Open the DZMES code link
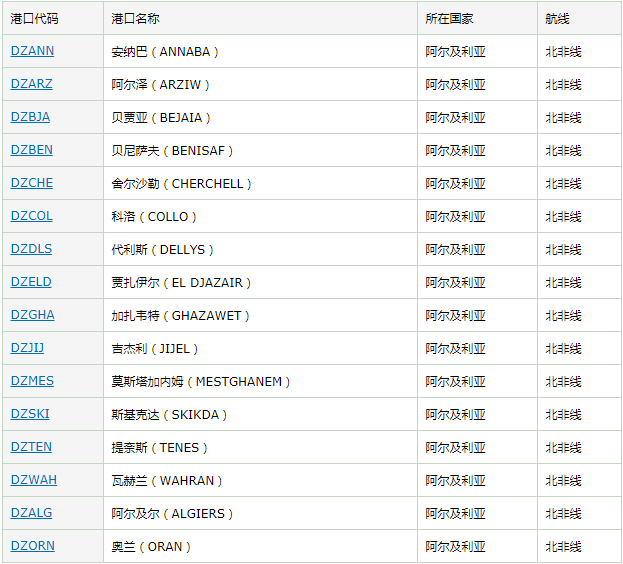The image size is (623, 564). tap(33, 381)
